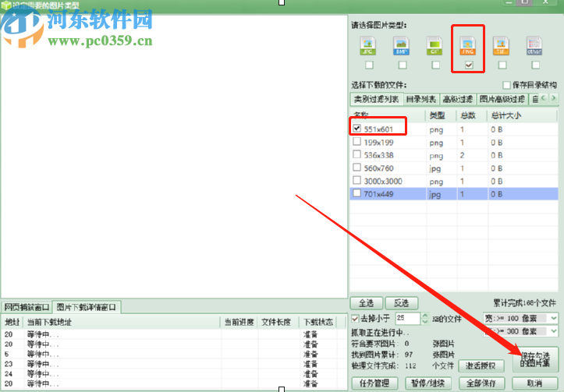Viewport: 564px width, 392px height.
Task: Decrease the KB size with the down stepper
Action: tap(425, 321)
